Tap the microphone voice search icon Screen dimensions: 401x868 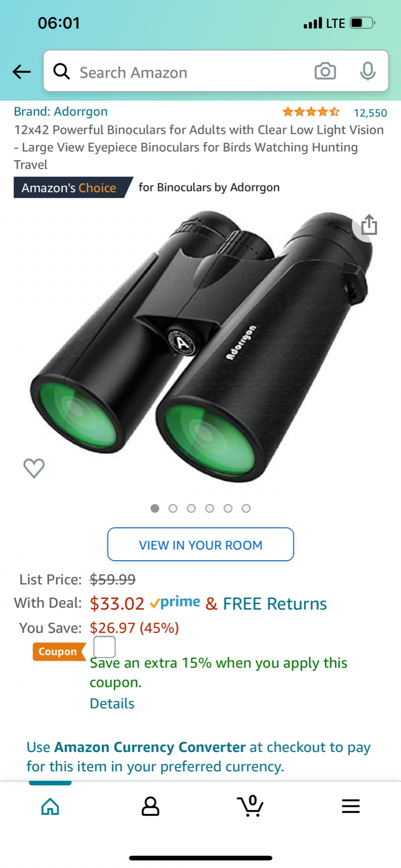(x=367, y=71)
